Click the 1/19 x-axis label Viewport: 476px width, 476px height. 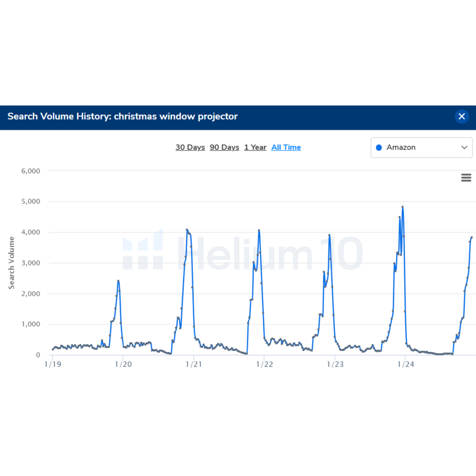pos(53,364)
